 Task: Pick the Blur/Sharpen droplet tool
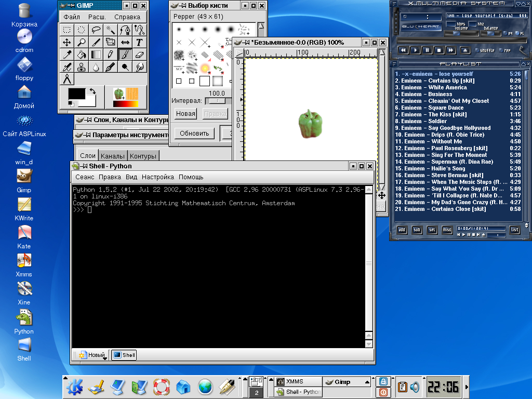(96, 67)
